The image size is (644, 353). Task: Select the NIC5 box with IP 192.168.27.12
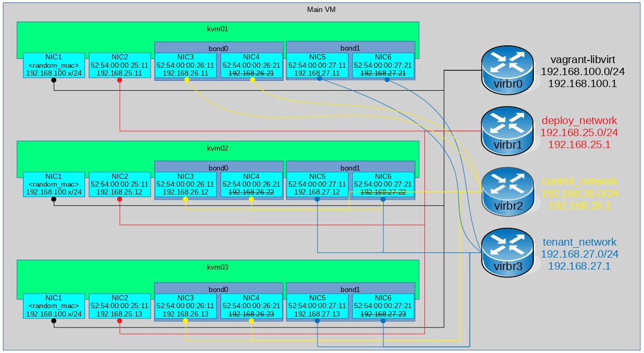click(x=317, y=185)
